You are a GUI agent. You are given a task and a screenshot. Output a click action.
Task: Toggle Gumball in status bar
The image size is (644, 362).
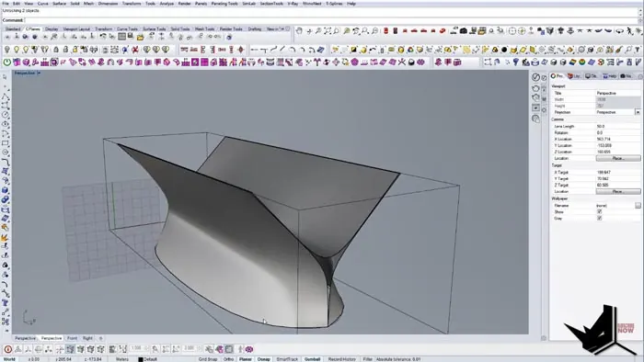tap(312, 359)
